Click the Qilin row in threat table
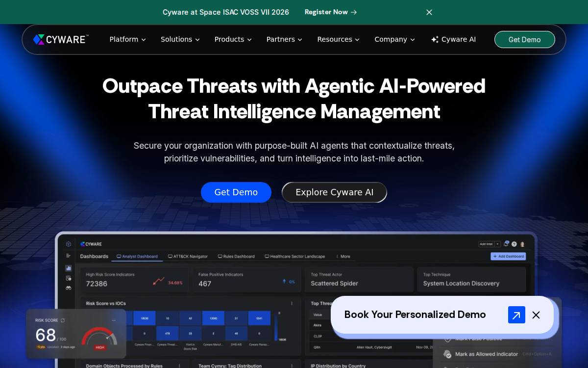Viewport: 588px width, 368px height. [372, 347]
